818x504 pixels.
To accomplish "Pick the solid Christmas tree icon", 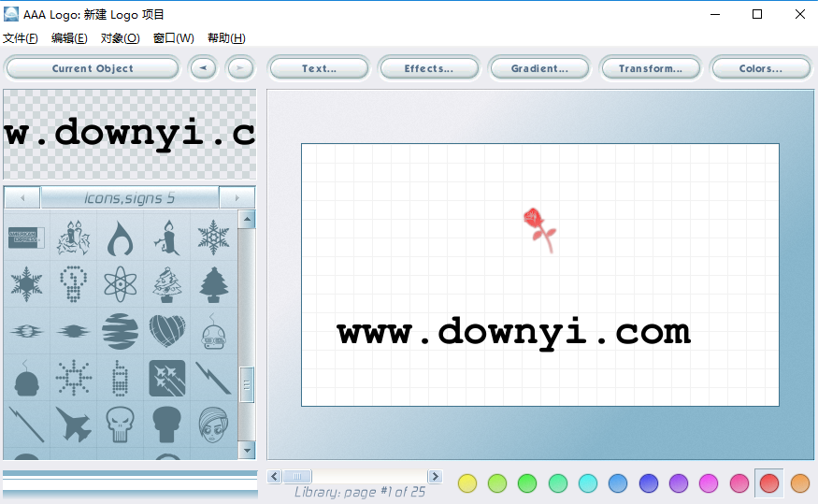I will tap(213, 283).
